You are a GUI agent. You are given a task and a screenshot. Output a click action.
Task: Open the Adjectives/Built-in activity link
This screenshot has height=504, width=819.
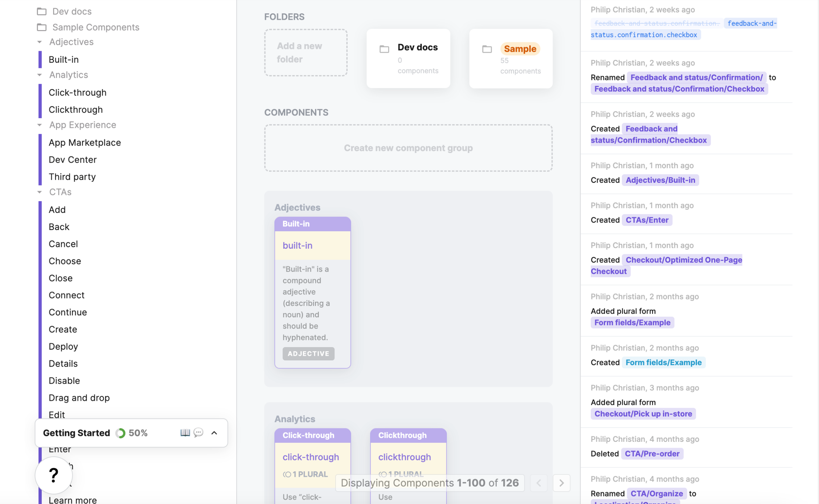660,180
